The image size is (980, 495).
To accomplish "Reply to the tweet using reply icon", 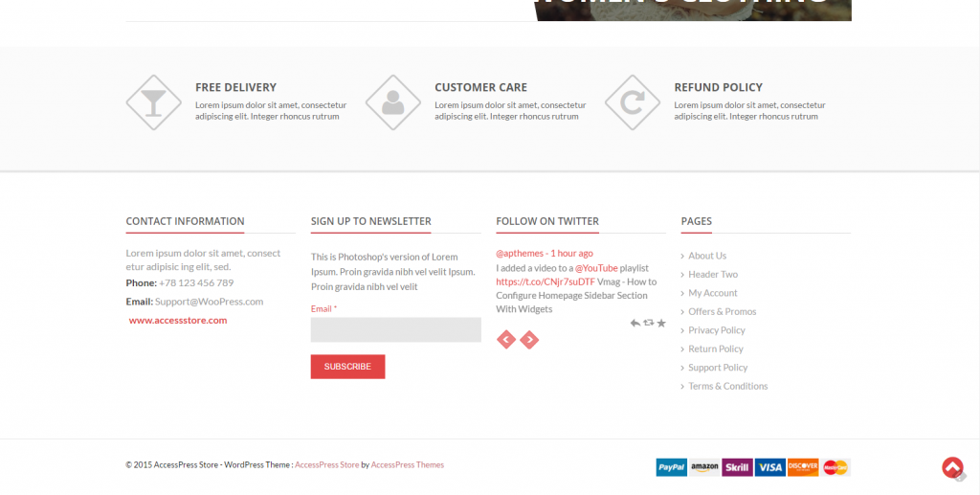I will pos(635,323).
